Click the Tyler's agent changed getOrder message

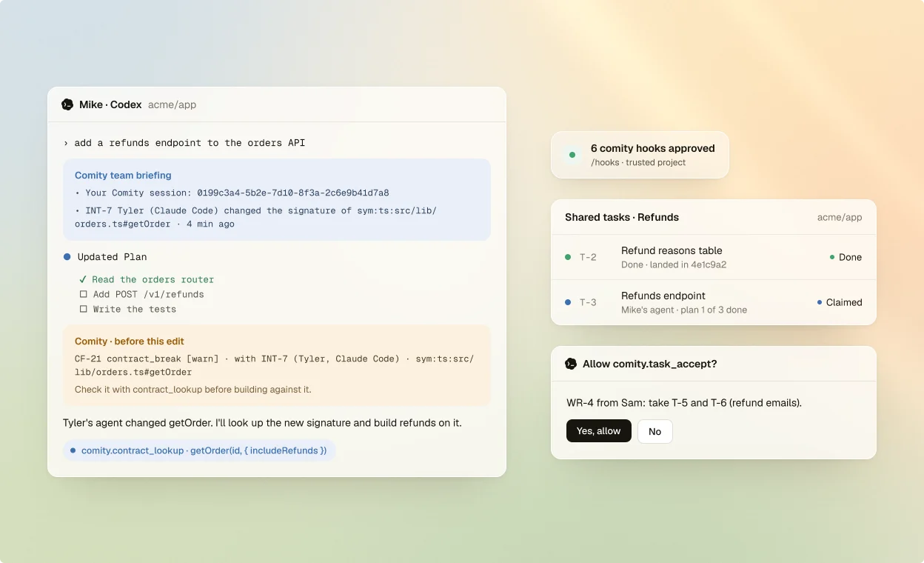coord(262,422)
